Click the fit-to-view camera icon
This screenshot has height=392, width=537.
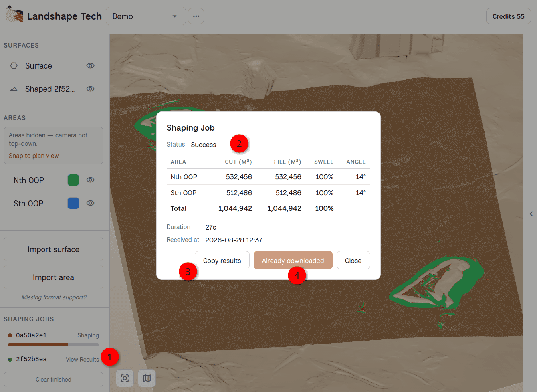click(125, 378)
